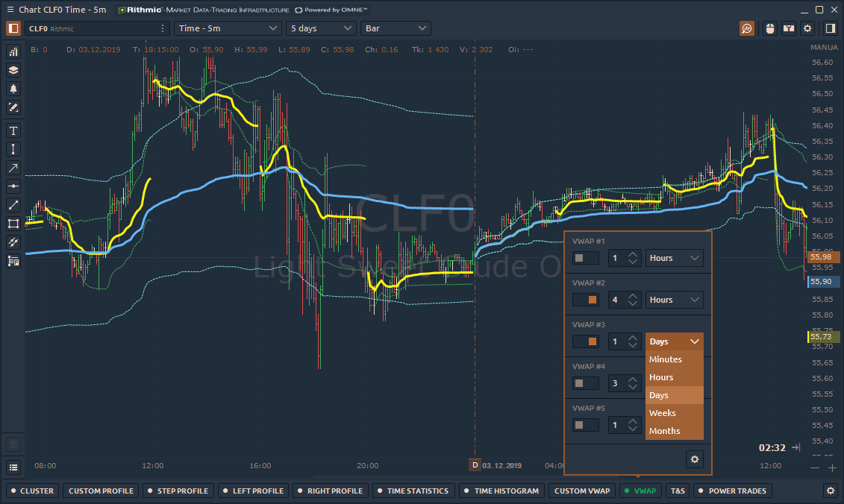Select the rectangle drawing tool
Image resolution: width=844 pixels, height=504 pixels.
(x=13, y=224)
